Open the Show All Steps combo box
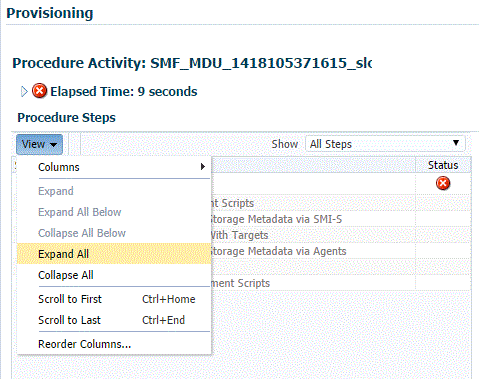Screen dimensions: 479x379 (x=385, y=144)
